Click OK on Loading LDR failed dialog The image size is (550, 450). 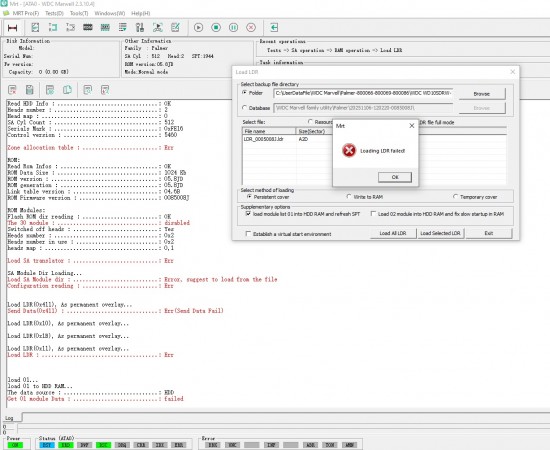395,177
